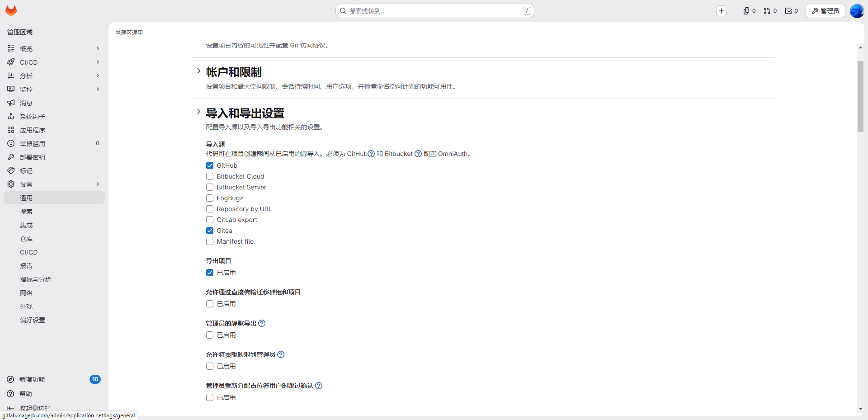The width and height of the screenshot is (868, 420).
Task: Focus the 搜索或转到 search field
Action: (435, 11)
